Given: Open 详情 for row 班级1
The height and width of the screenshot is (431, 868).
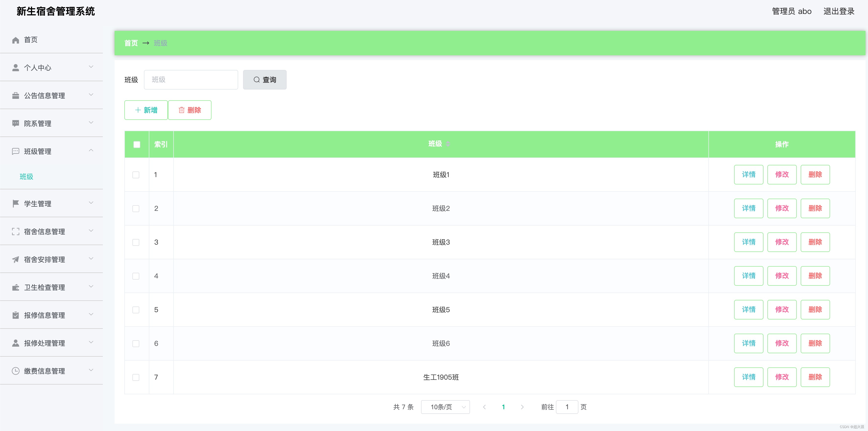Looking at the screenshot, I should (x=748, y=175).
